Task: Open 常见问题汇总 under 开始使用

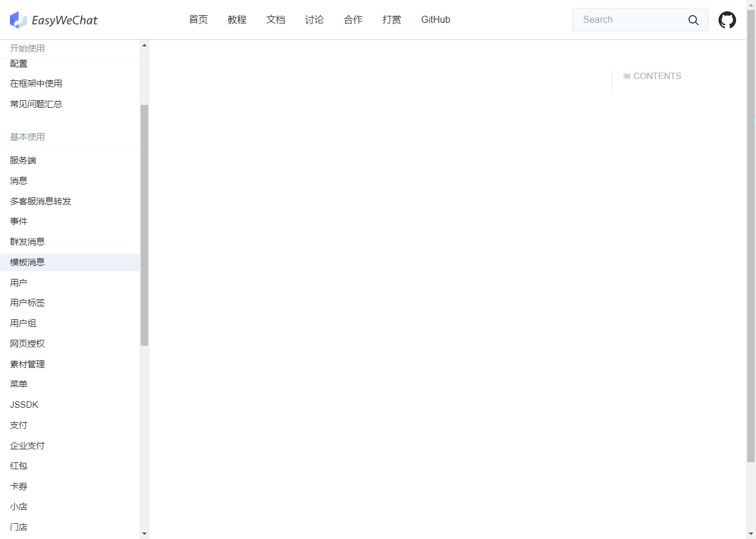Action: 36,104
